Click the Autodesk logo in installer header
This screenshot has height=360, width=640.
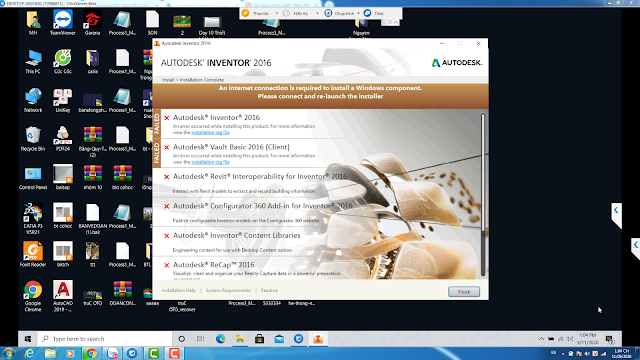tap(457, 62)
